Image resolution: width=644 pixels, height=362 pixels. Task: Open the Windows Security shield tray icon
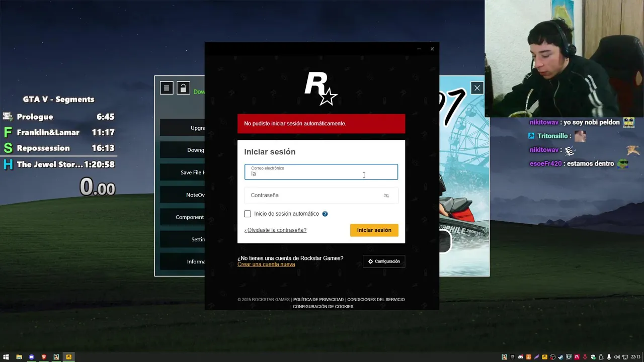point(593,357)
